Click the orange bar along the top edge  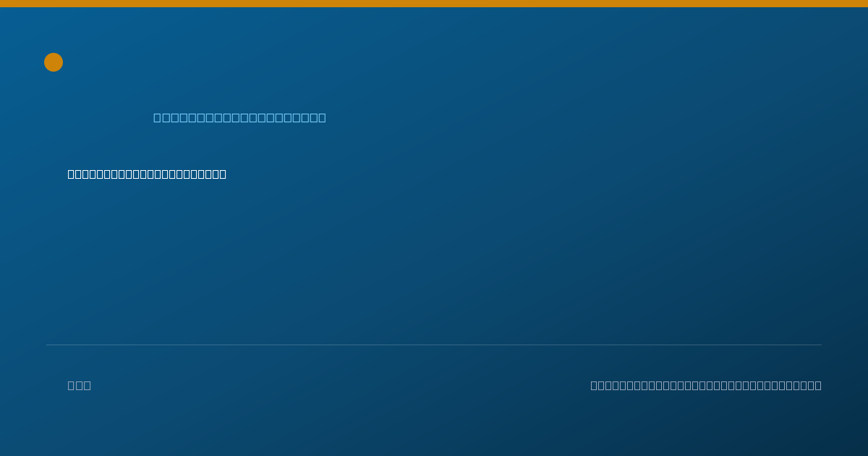434,4
